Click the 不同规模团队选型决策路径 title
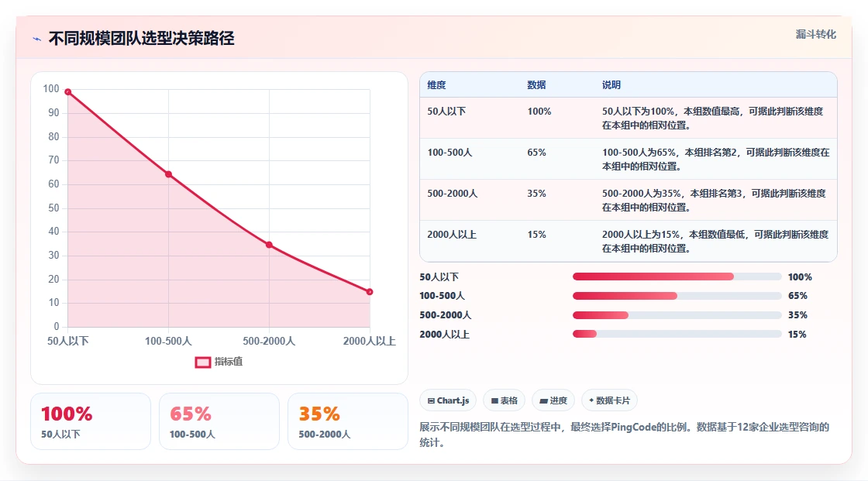The width and height of the screenshot is (868, 481). coord(142,38)
